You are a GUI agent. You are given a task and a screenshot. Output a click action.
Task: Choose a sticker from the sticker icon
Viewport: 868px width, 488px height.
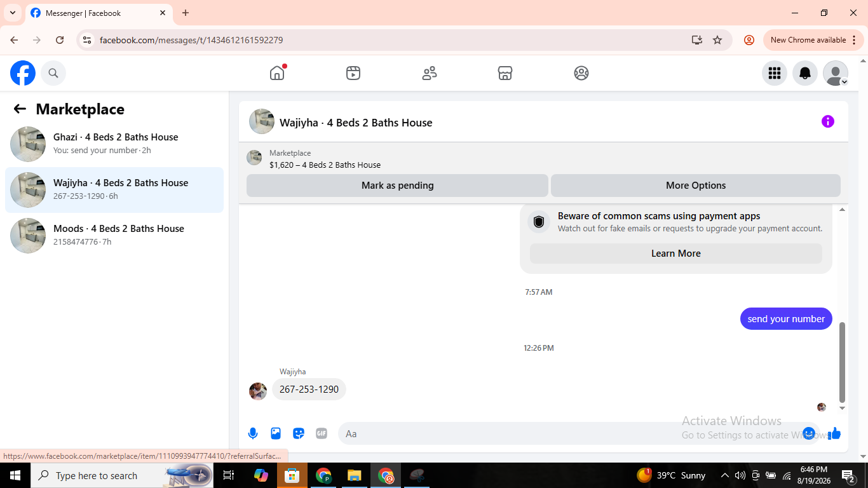299,433
